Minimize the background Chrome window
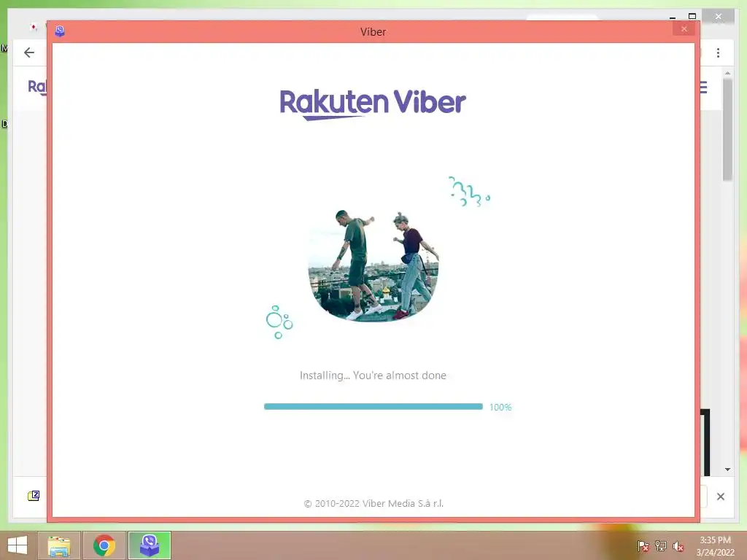The height and width of the screenshot is (560, 747). point(672,17)
